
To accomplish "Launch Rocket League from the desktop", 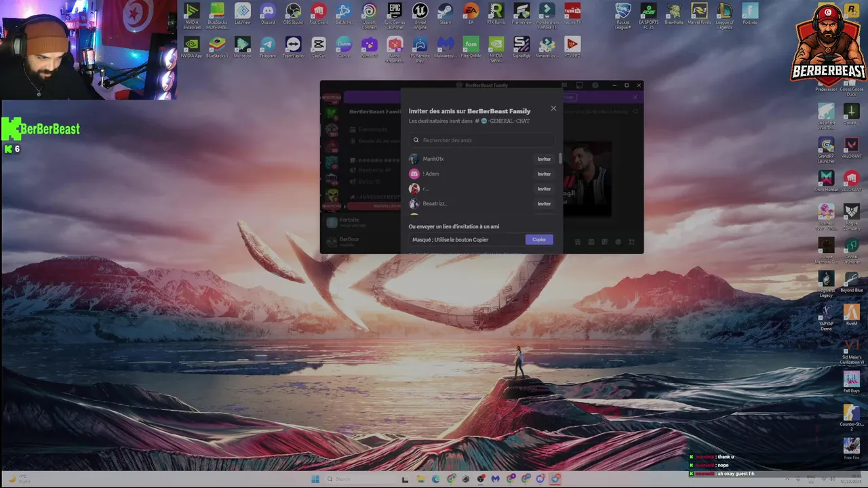I will point(623,16).
